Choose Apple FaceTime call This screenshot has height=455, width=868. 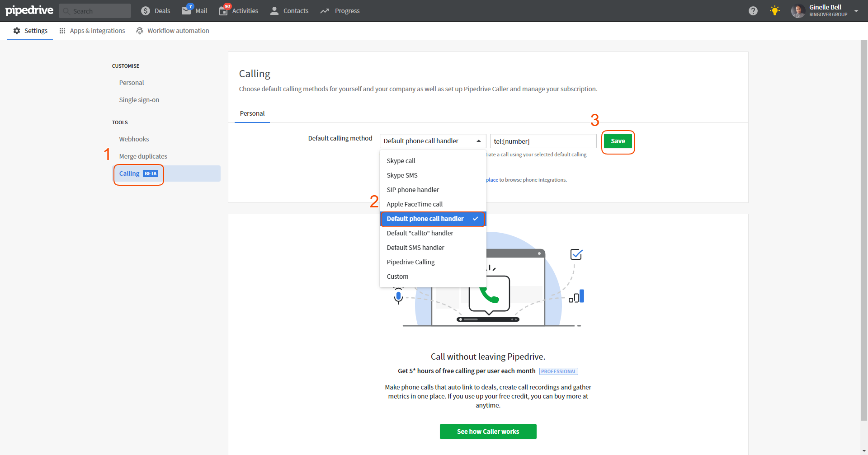coord(433,204)
